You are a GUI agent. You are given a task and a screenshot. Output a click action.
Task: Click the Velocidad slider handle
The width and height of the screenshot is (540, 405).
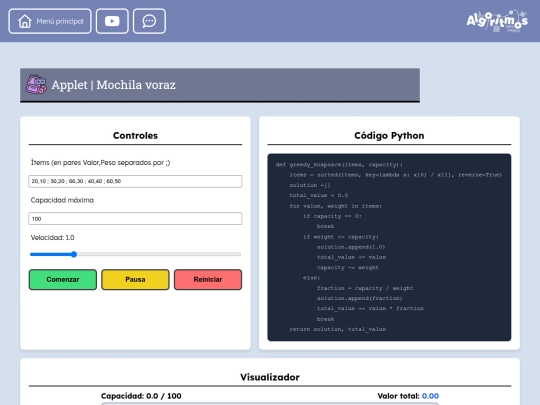point(74,255)
